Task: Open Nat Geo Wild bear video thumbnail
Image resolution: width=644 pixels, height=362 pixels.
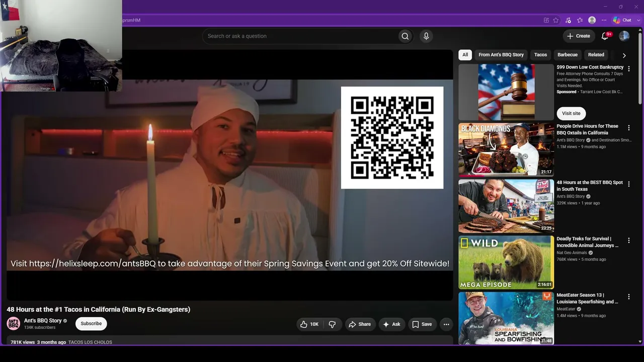Action: 506,262
